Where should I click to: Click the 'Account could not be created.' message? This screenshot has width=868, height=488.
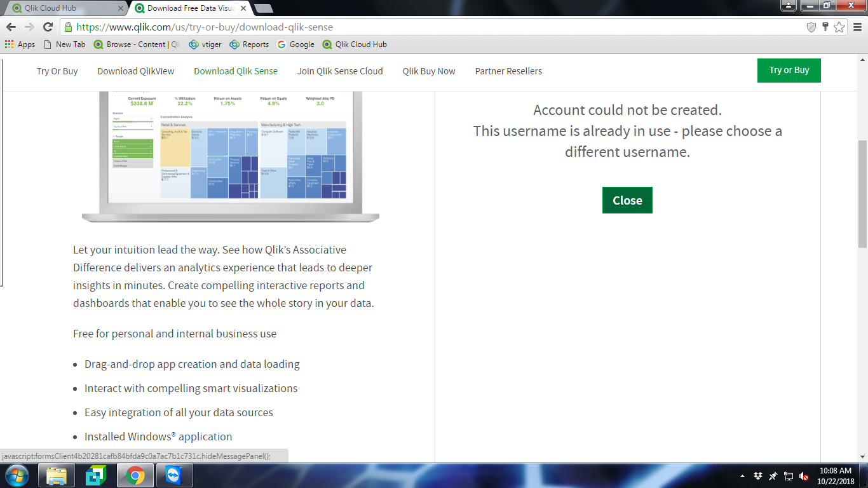coord(627,110)
